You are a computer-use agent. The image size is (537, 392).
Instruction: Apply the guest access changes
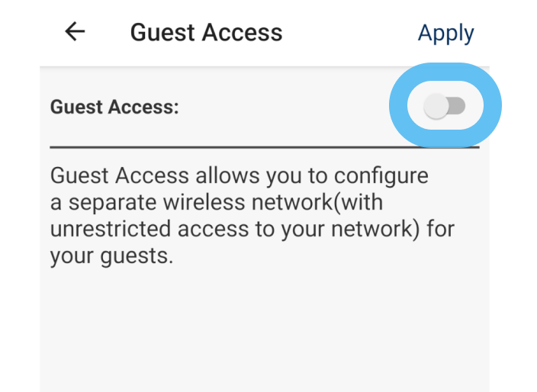point(445,33)
